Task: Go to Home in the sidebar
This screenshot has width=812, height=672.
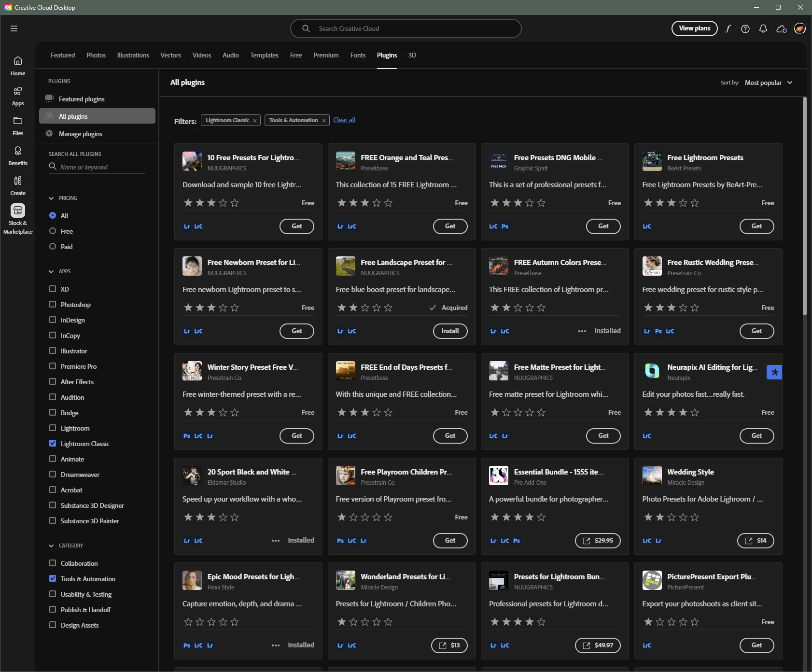Action: coord(18,66)
